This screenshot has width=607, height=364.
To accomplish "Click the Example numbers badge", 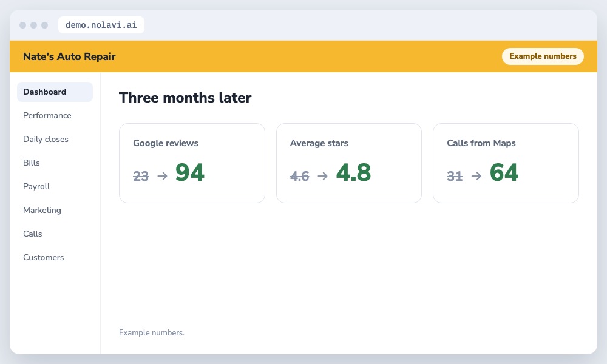I will [x=543, y=56].
